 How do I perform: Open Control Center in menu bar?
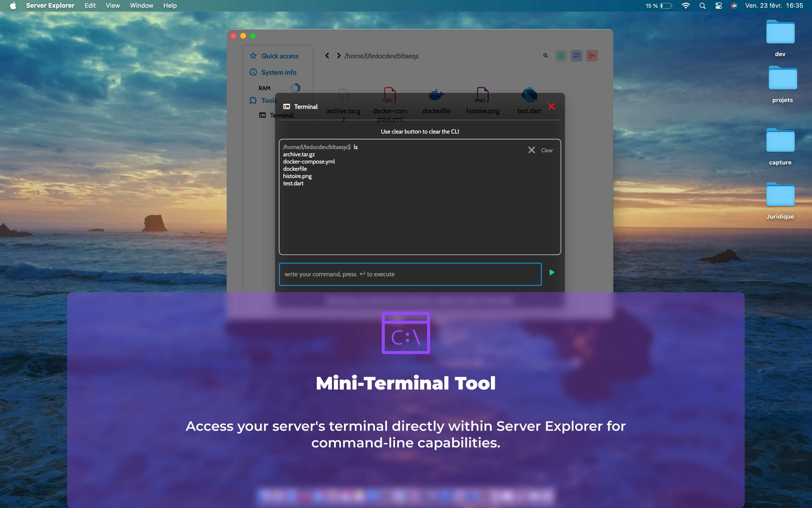[x=718, y=6]
